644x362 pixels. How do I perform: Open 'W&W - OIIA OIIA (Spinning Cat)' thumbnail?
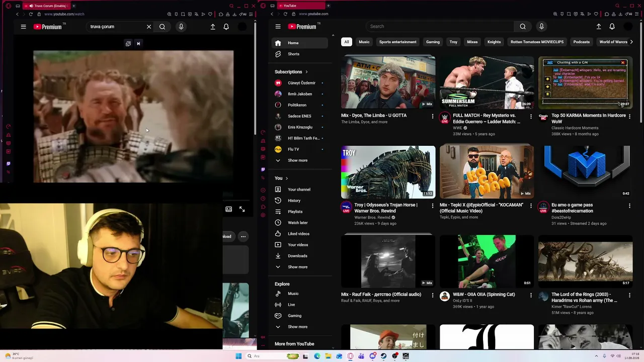(x=487, y=261)
